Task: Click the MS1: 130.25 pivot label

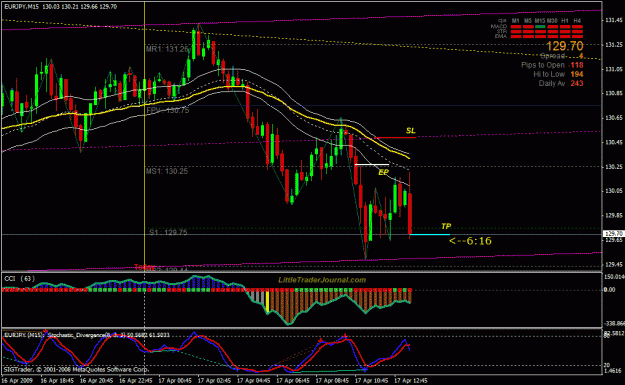Action: pyautogui.click(x=167, y=171)
